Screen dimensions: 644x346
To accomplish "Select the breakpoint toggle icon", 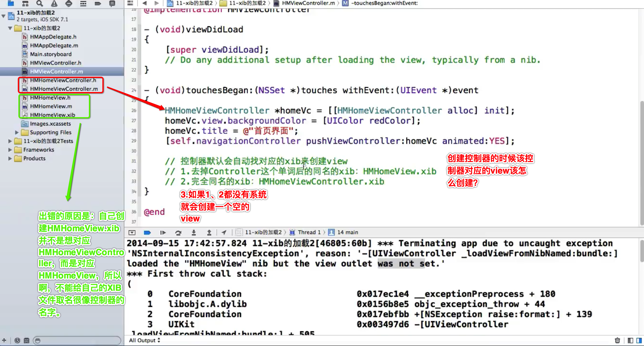I will [147, 232].
